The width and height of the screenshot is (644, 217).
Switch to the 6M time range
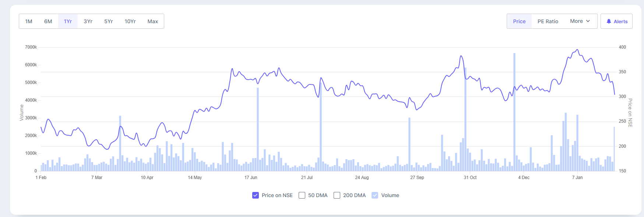(48, 21)
